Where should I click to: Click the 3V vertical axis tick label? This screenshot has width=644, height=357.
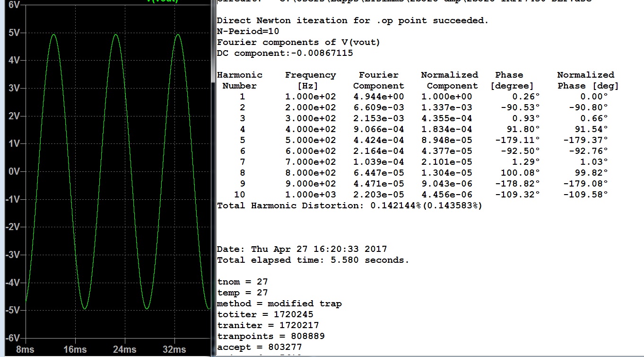pos(14,88)
